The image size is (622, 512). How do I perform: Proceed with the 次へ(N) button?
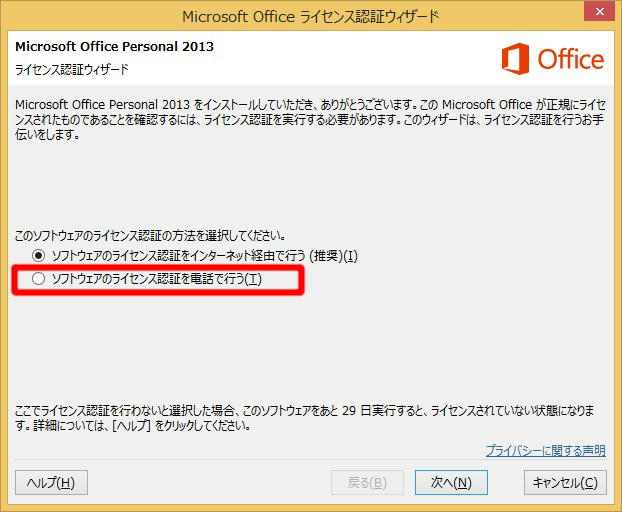pos(451,483)
